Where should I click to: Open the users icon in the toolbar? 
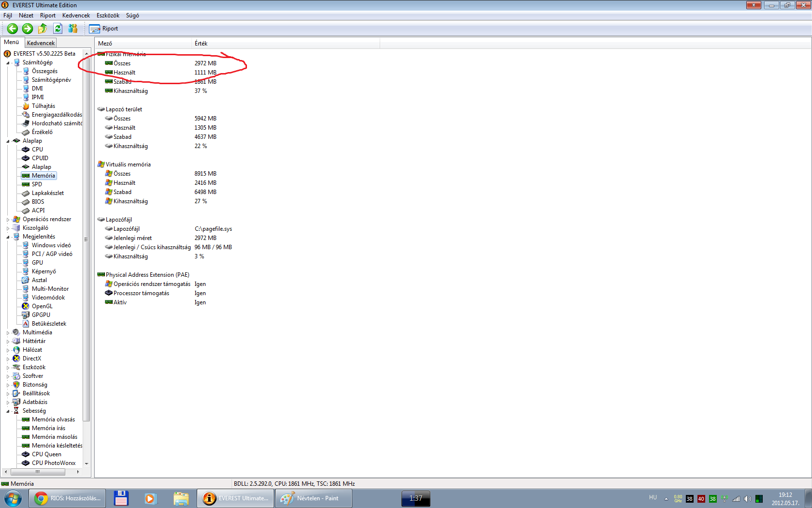pos(72,29)
